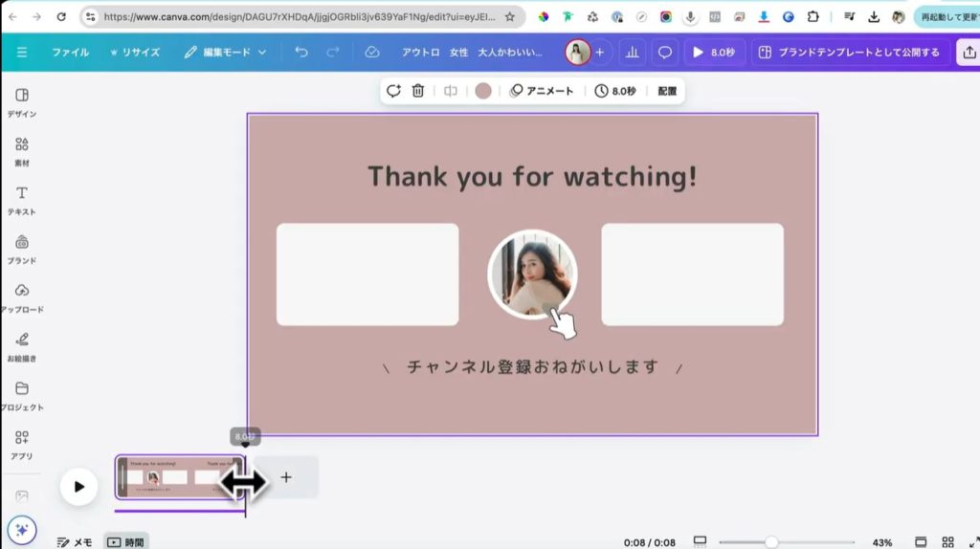The width and height of the screenshot is (980, 549).
Task: Click the ブランドテンプレートとして公開する button
Action: [849, 53]
